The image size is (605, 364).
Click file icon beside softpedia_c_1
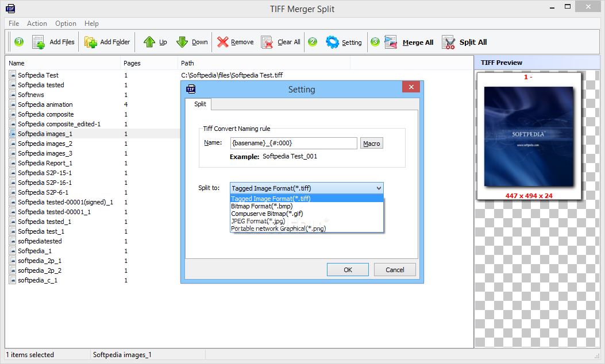tap(12, 280)
